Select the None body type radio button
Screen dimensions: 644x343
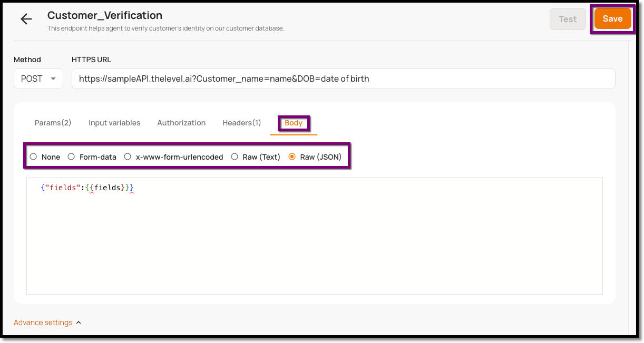33,156
